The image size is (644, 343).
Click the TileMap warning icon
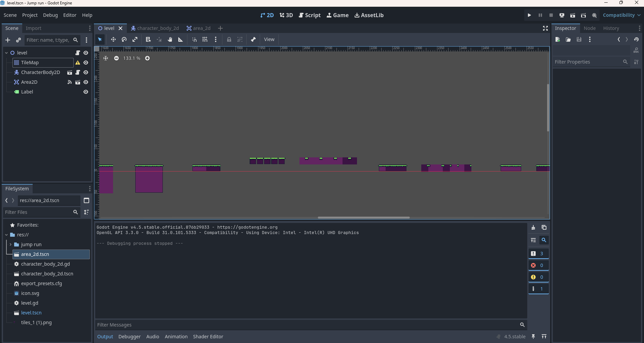(x=78, y=63)
